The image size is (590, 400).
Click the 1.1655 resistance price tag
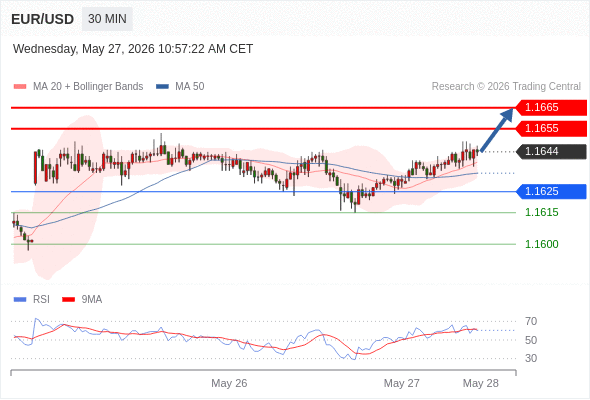coord(550,129)
